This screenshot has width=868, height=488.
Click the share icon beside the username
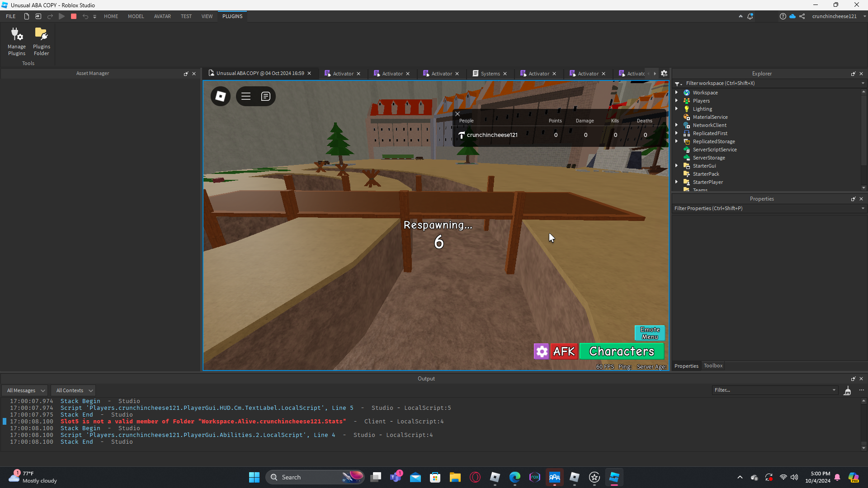pos(802,16)
